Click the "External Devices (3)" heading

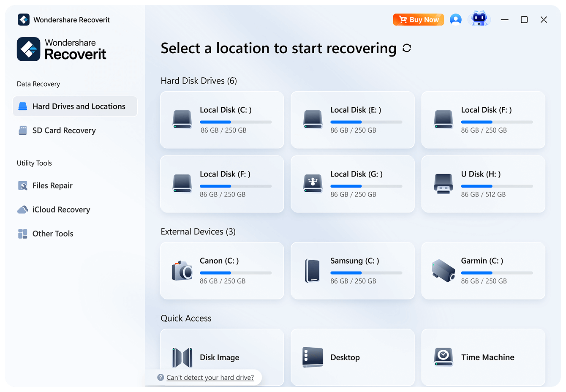(x=198, y=231)
